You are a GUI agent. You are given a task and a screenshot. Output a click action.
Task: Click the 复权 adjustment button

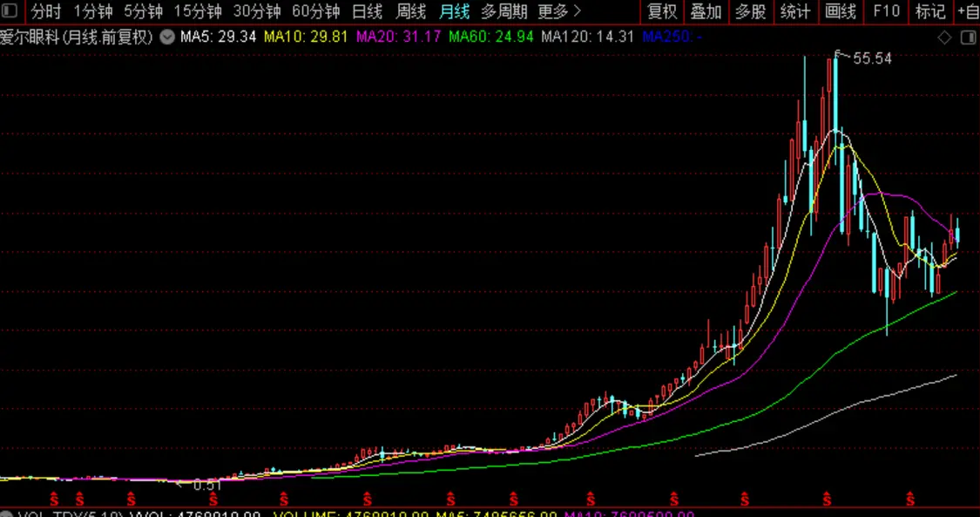coord(662,11)
